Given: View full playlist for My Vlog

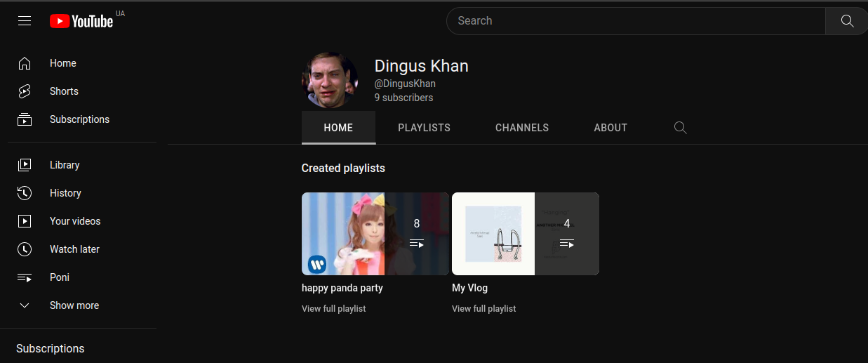Looking at the screenshot, I should click(x=483, y=309).
